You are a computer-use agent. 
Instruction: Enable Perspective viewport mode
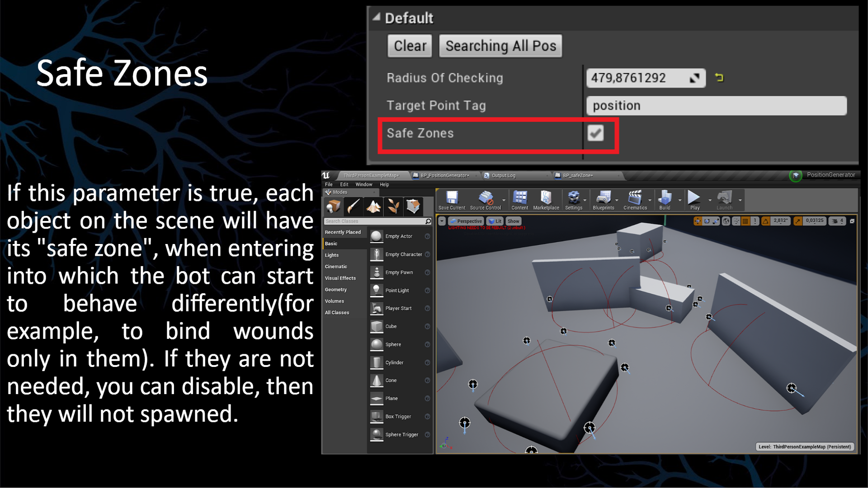[x=467, y=221]
